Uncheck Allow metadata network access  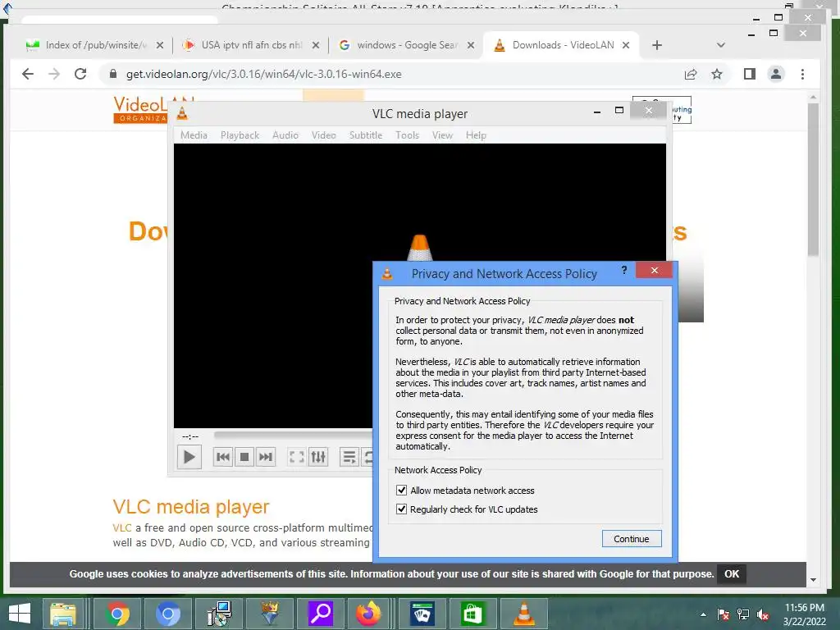click(401, 491)
